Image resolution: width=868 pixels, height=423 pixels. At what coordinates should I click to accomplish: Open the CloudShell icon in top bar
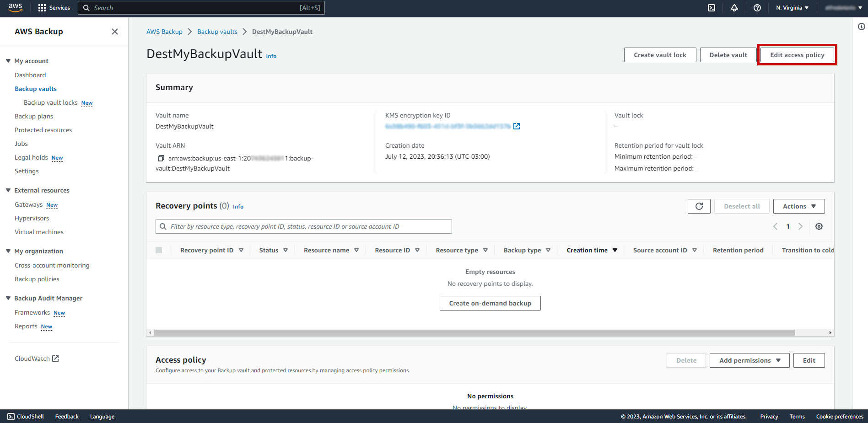712,8
